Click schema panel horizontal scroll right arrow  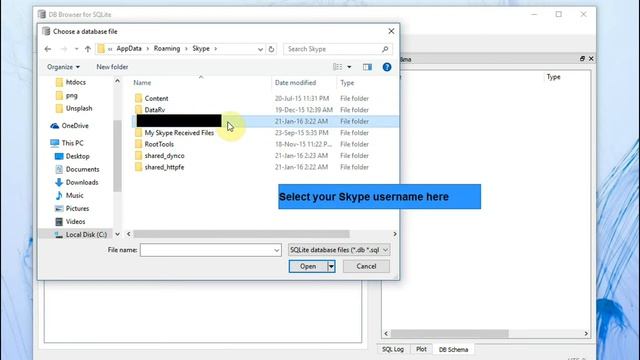pyautogui.click(x=586, y=333)
